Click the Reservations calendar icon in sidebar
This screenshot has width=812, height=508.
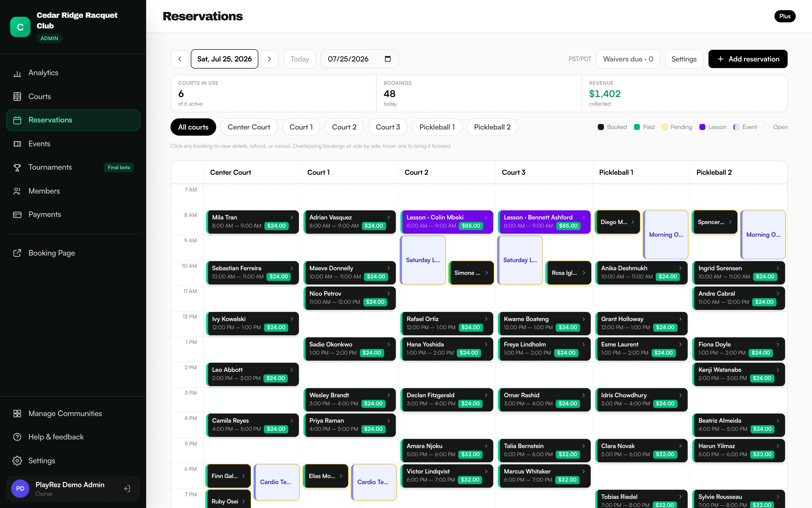pos(17,120)
